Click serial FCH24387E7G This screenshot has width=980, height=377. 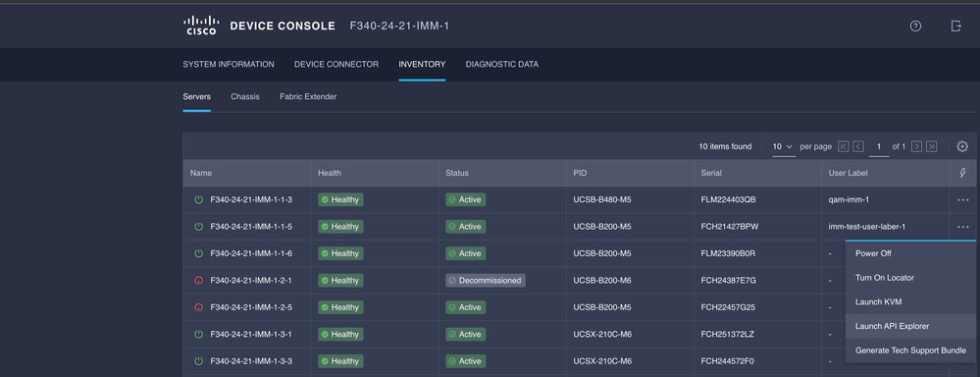pos(729,281)
